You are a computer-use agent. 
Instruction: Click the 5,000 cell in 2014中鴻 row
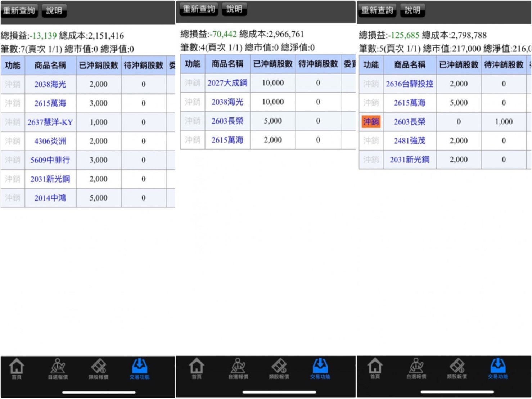(x=98, y=198)
